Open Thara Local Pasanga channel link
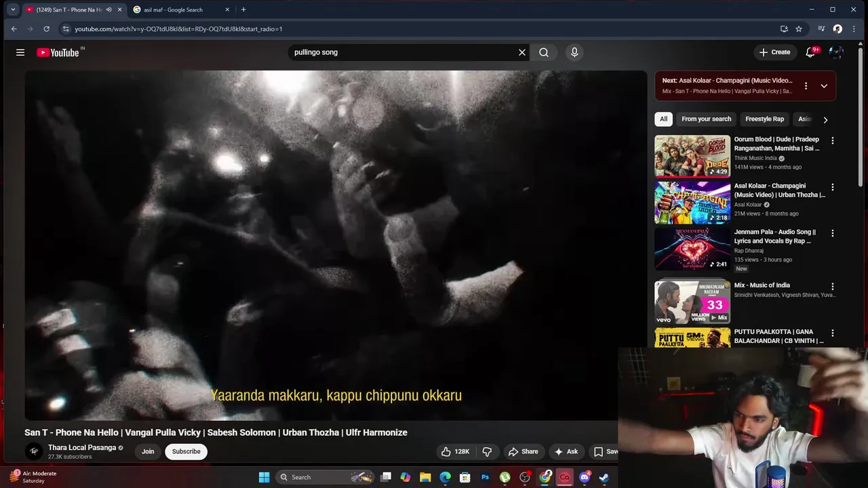 click(82, 448)
